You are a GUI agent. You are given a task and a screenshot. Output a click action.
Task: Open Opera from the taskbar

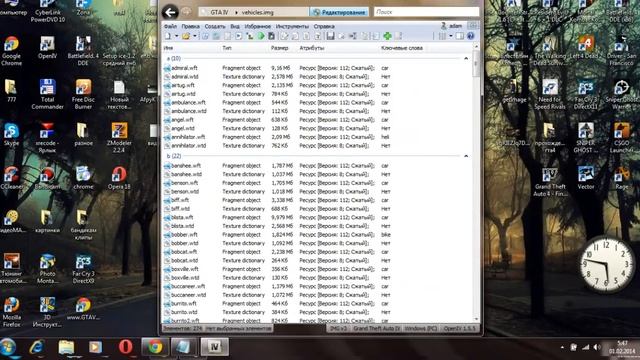coord(125,347)
